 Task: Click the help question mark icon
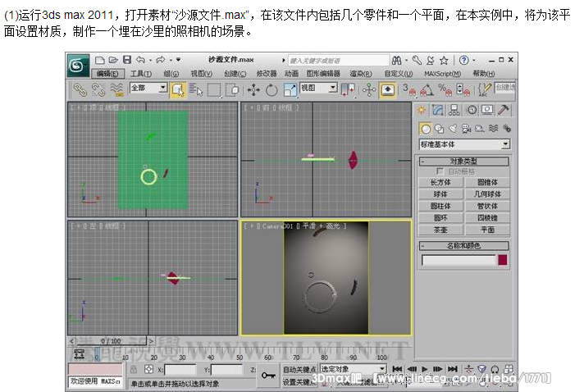(x=464, y=60)
